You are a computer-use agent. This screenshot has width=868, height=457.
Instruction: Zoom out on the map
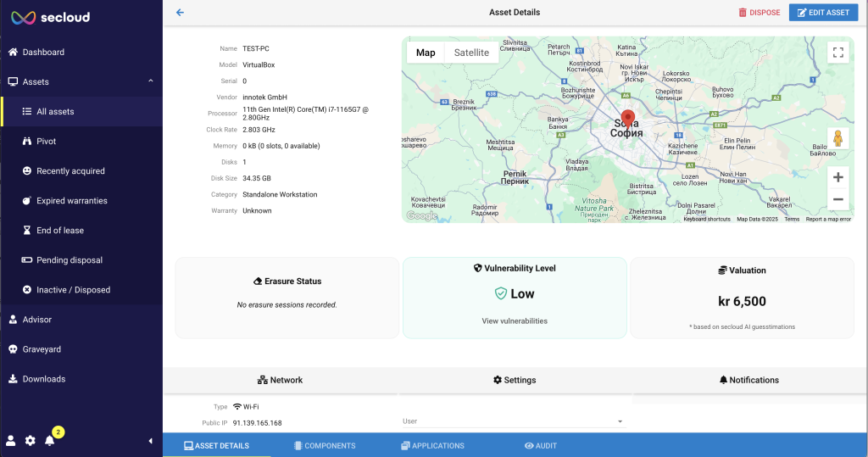(837, 200)
